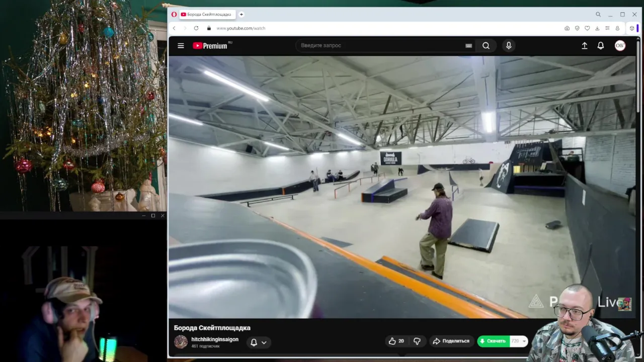Open the extensions cube icon
This screenshot has width=644, height=362.
(x=632, y=28)
